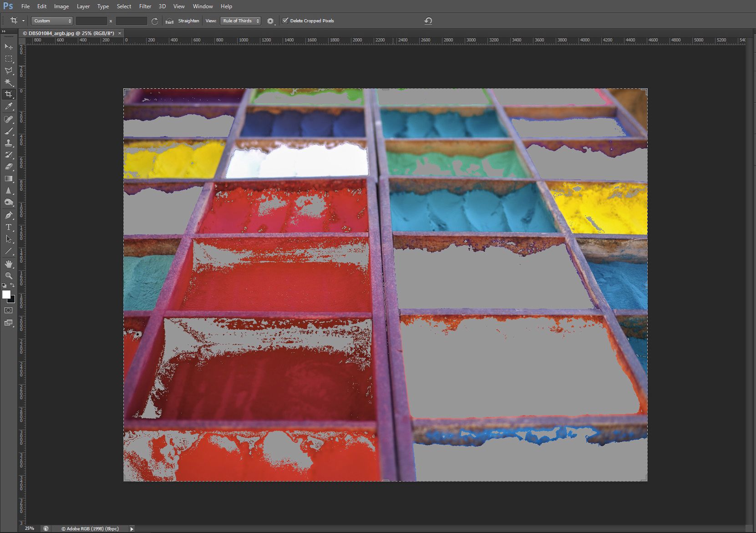Open the File menu
The width and height of the screenshot is (756, 533).
[25, 6]
